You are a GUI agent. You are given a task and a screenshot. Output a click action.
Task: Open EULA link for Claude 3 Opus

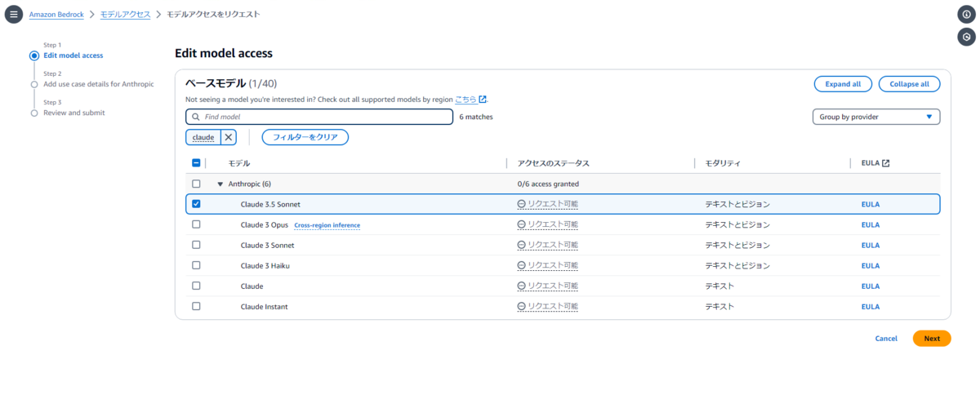pyautogui.click(x=871, y=224)
